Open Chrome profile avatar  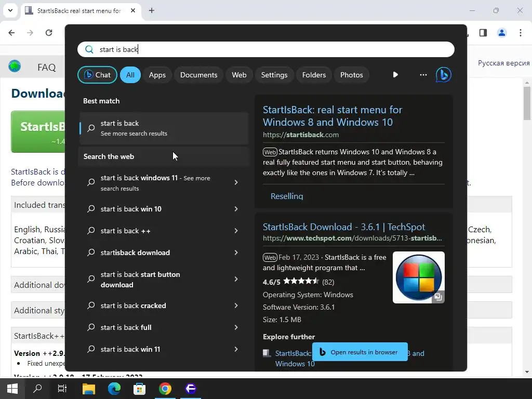click(502, 33)
